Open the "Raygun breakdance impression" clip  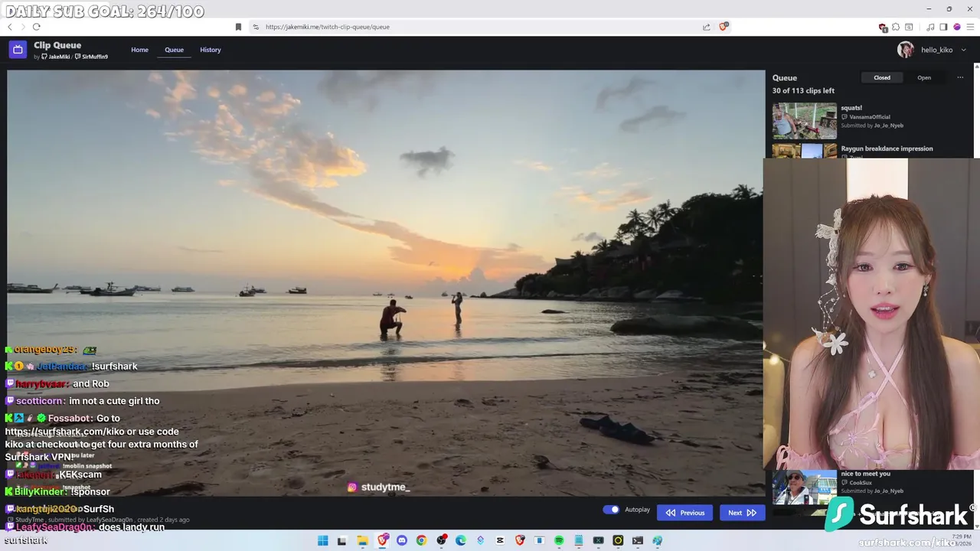pyautogui.click(x=887, y=148)
